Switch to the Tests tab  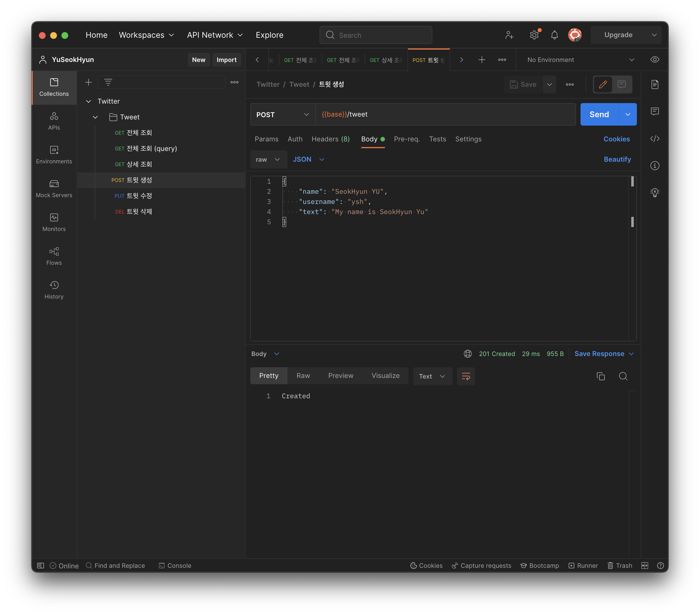[437, 139]
